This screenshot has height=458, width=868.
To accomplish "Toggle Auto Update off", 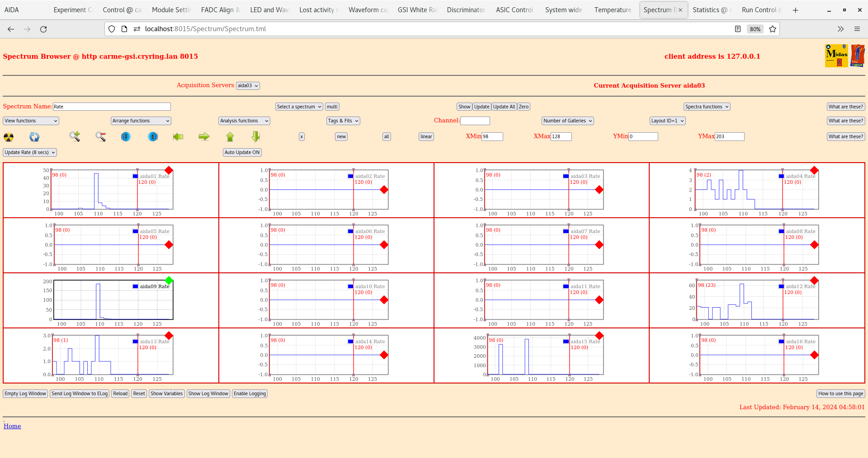I will point(242,152).
